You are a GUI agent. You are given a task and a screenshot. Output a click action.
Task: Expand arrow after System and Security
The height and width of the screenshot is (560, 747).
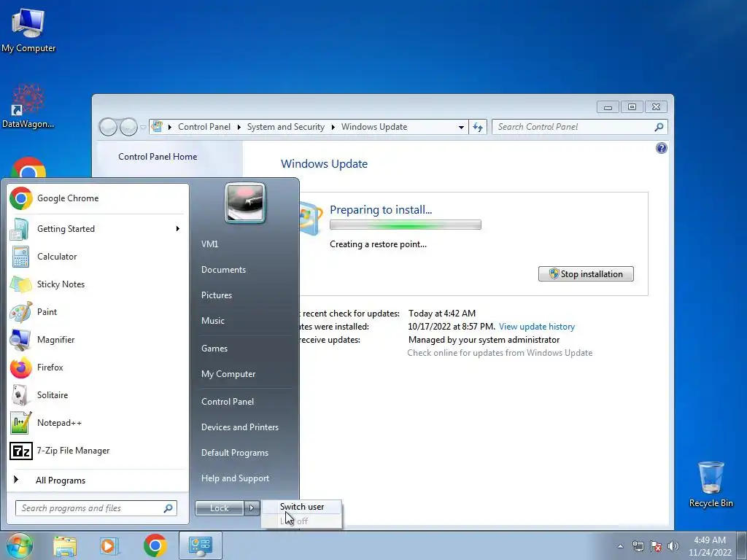point(333,127)
